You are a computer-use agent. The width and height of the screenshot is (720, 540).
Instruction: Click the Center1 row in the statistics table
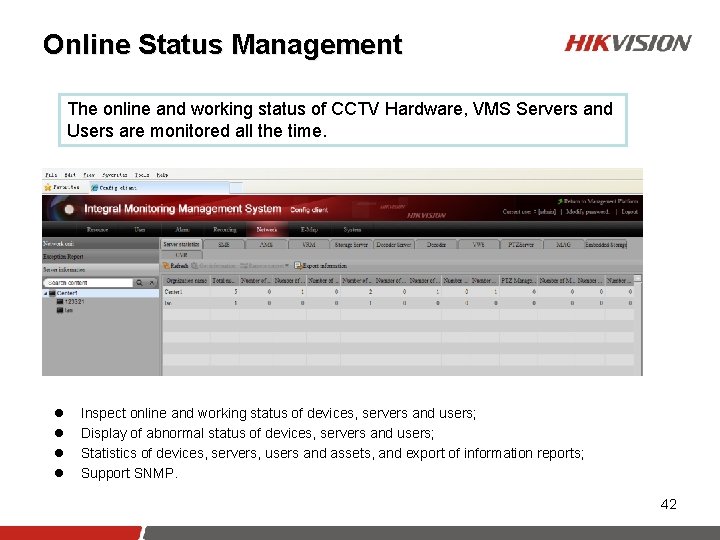pos(398,292)
